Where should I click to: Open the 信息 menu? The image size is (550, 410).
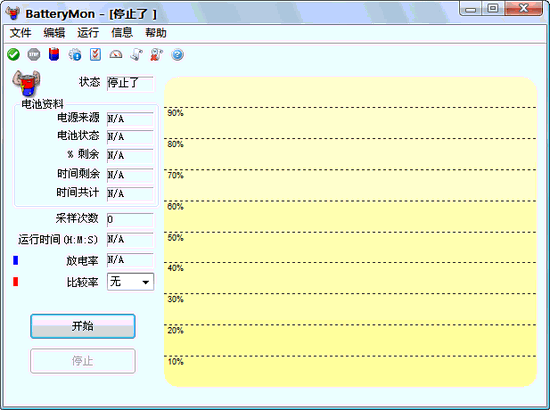pyautogui.click(x=122, y=33)
